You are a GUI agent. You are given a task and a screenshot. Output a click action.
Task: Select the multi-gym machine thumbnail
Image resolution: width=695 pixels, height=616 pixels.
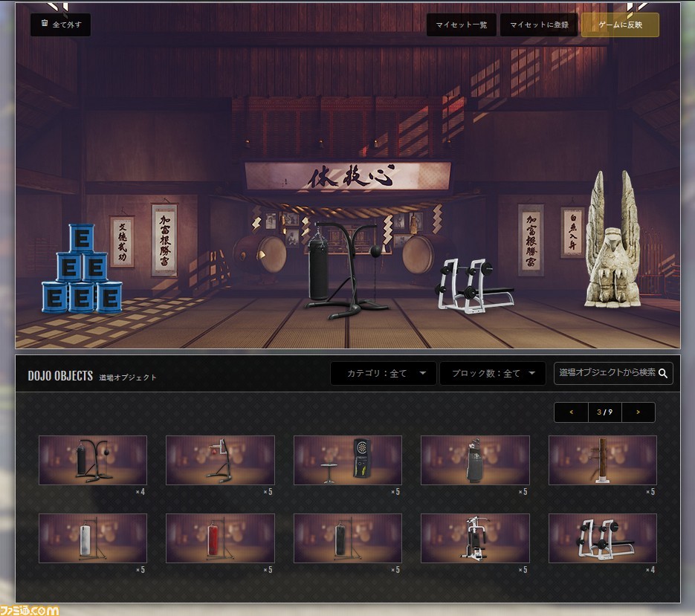click(475, 538)
